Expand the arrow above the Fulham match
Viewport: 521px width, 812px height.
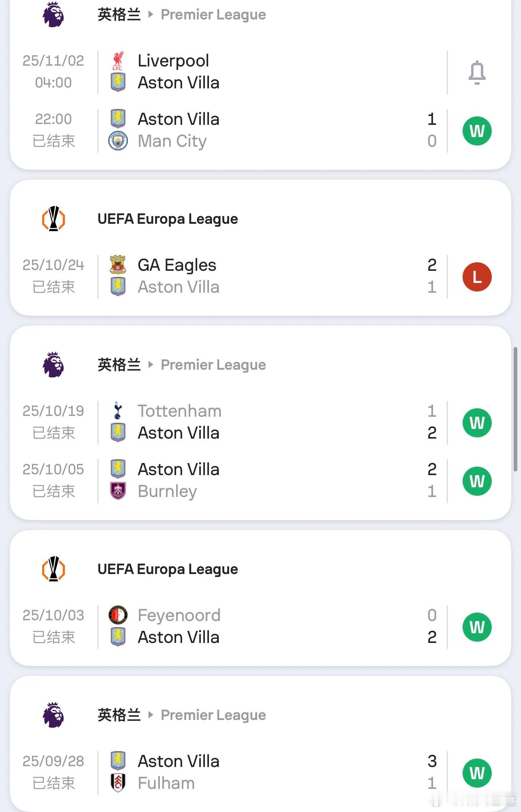point(151,715)
